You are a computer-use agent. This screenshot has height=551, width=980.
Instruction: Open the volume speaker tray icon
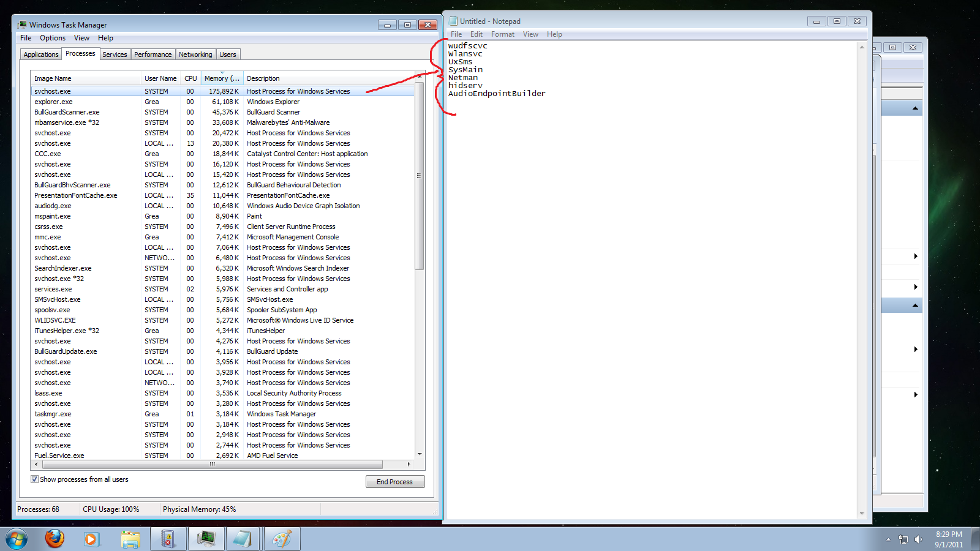[x=918, y=539]
